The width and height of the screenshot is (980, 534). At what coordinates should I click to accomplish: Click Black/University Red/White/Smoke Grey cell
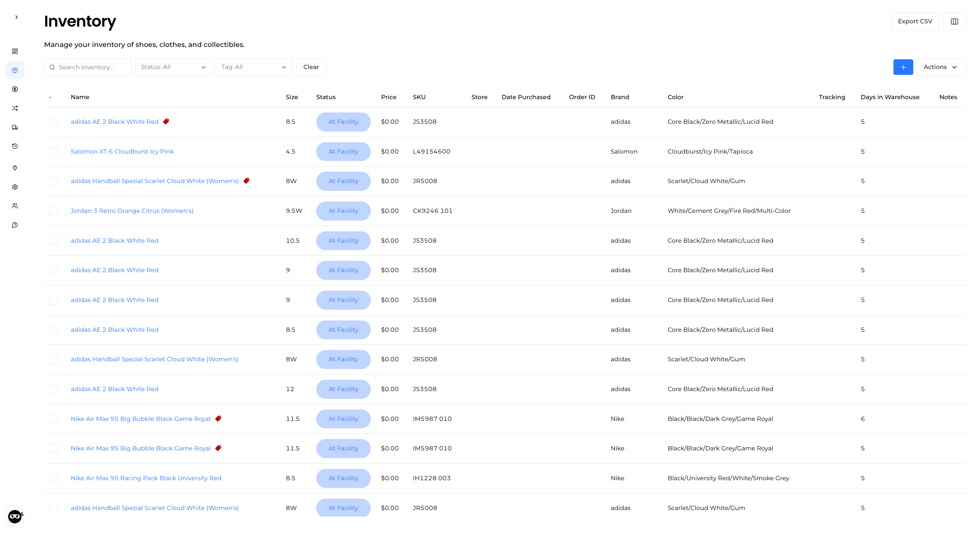coord(728,478)
